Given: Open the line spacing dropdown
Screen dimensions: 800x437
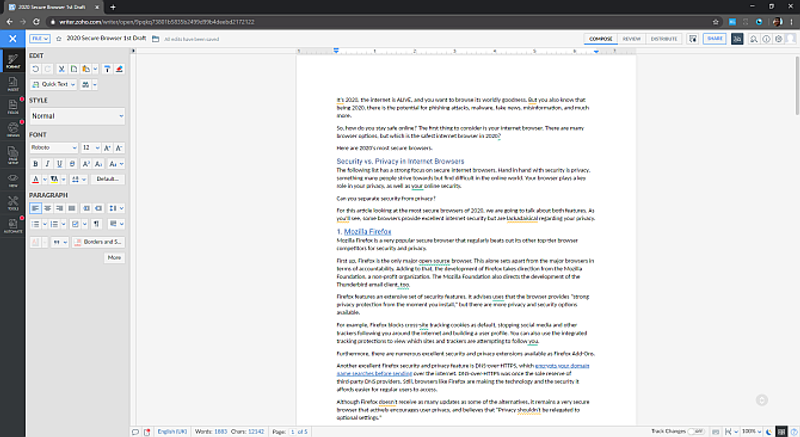Looking at the screenshot, I should (116, 208).
